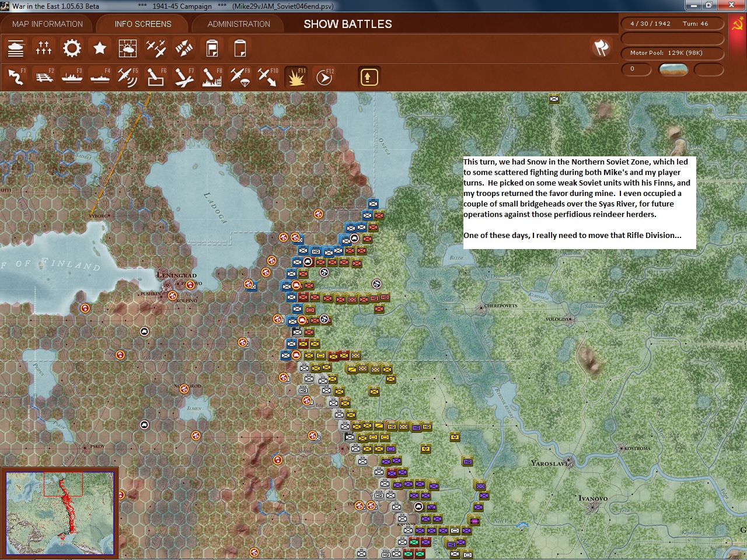Open the Production gear icon
Image resolution: width=747 pixels, height=560 pixels.
click(x=72, y=48)
